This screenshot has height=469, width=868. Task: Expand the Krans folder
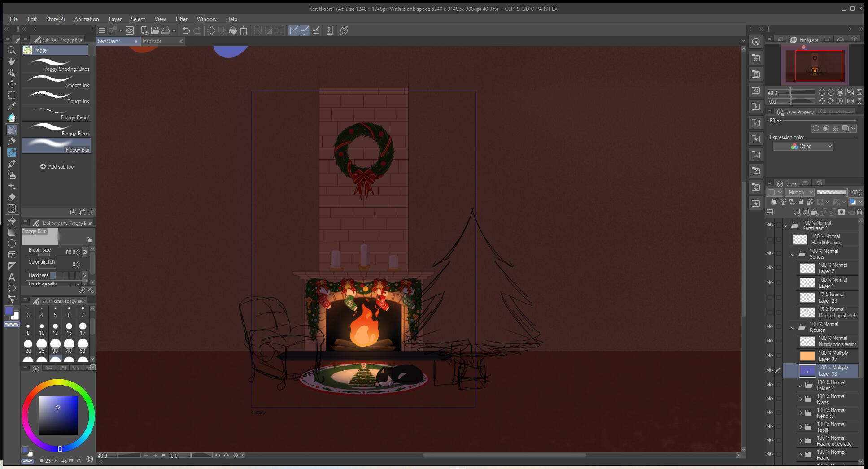tap(801, 399)
